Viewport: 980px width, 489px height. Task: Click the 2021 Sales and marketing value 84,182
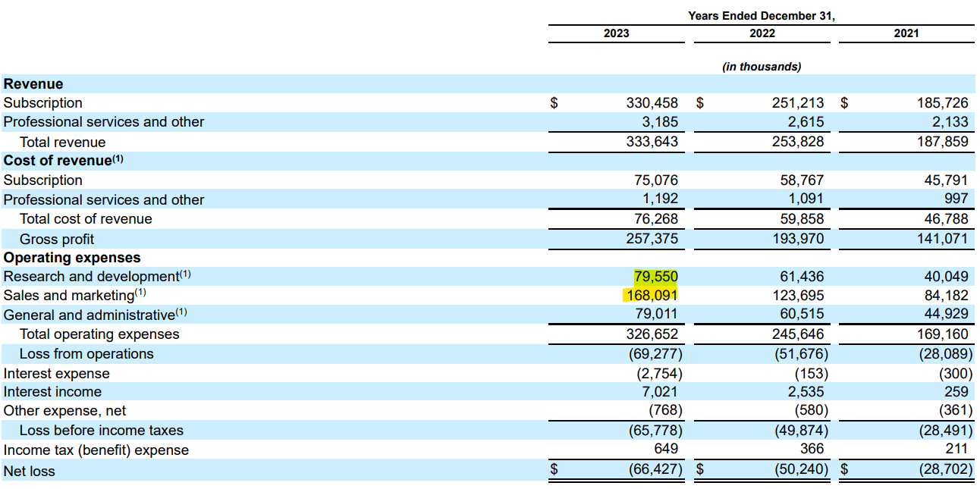pos(947,296)
